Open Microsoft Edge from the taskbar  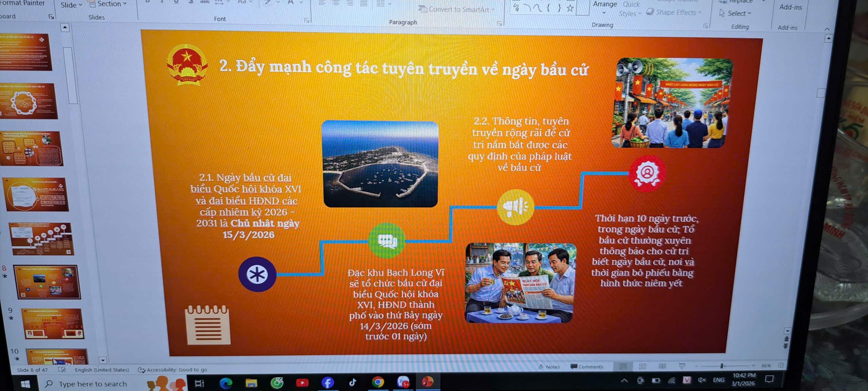pyautogui.click(x=225, y=383)
